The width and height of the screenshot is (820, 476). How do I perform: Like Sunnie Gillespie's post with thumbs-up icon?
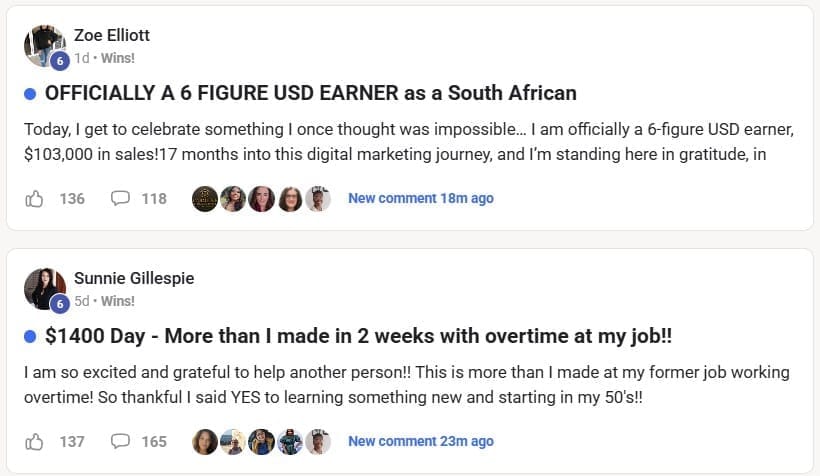point(35,441)
